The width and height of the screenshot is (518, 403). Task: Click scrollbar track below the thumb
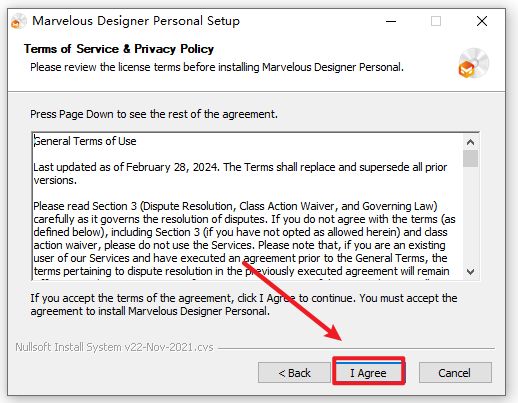point(470,215)
